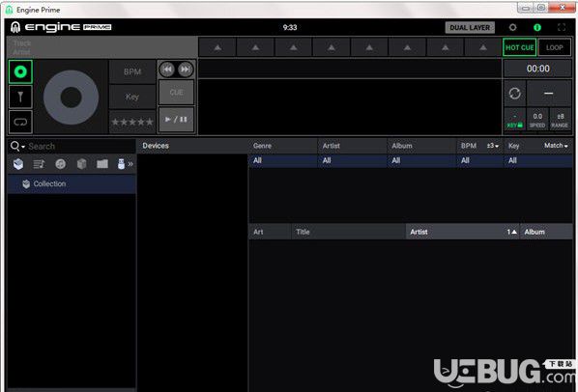Select the Collection tree item
The image size is (578, 392).
72,183
